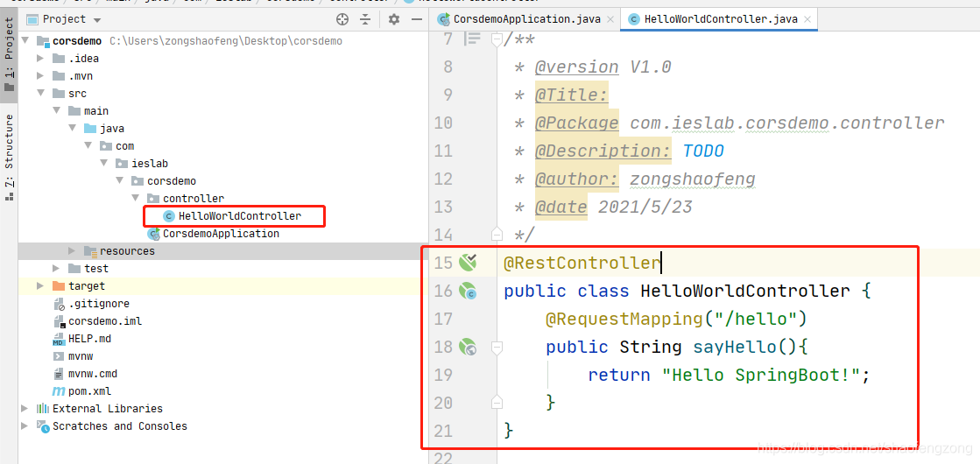This screenshot has height=464, width=980.
Task: Expand the .mvn folder
Action: (x=40, y=76)
